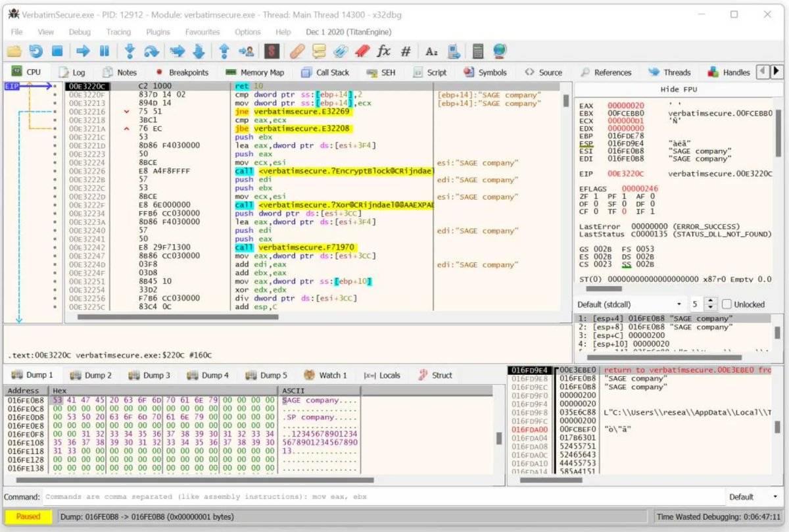
Task: Open the Options menu
Action: point(248,32)
